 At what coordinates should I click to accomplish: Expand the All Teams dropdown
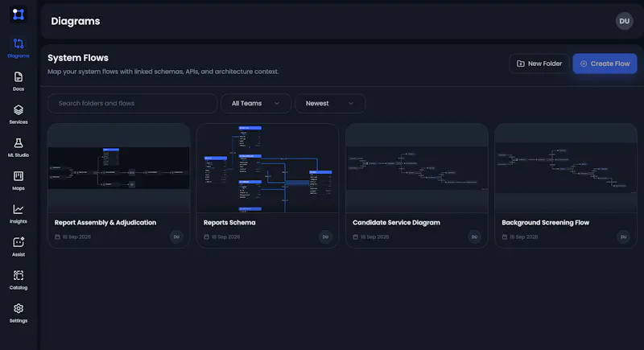[x=256, y=104]
